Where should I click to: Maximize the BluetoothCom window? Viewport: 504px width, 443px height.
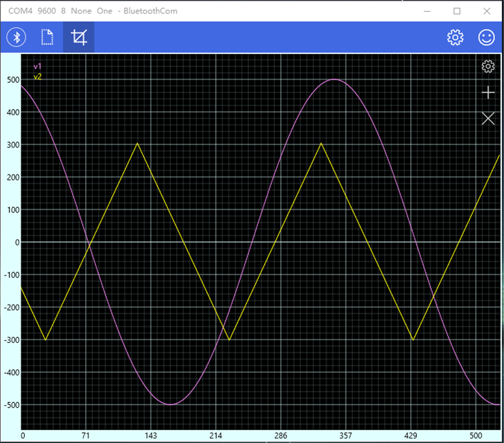457,11
